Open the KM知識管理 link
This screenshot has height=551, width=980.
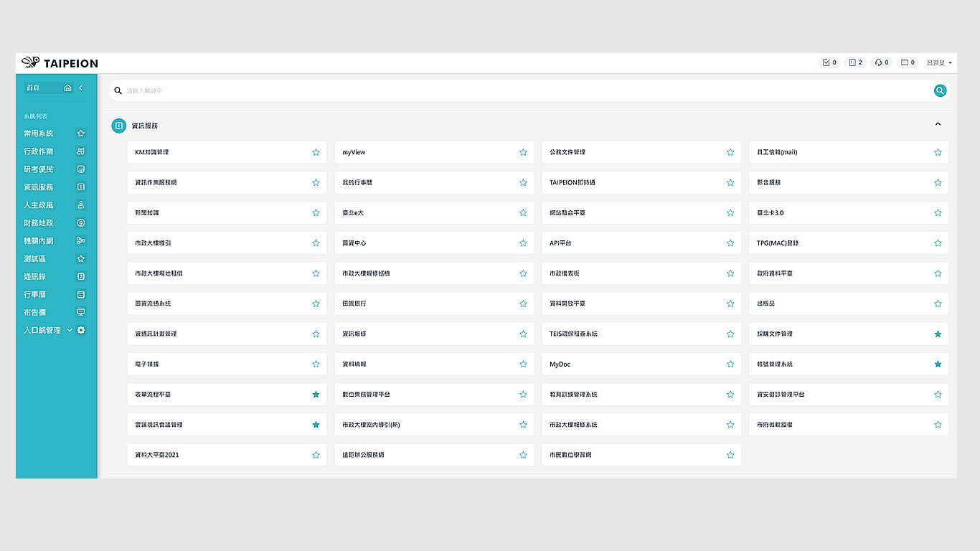point(152,152)
